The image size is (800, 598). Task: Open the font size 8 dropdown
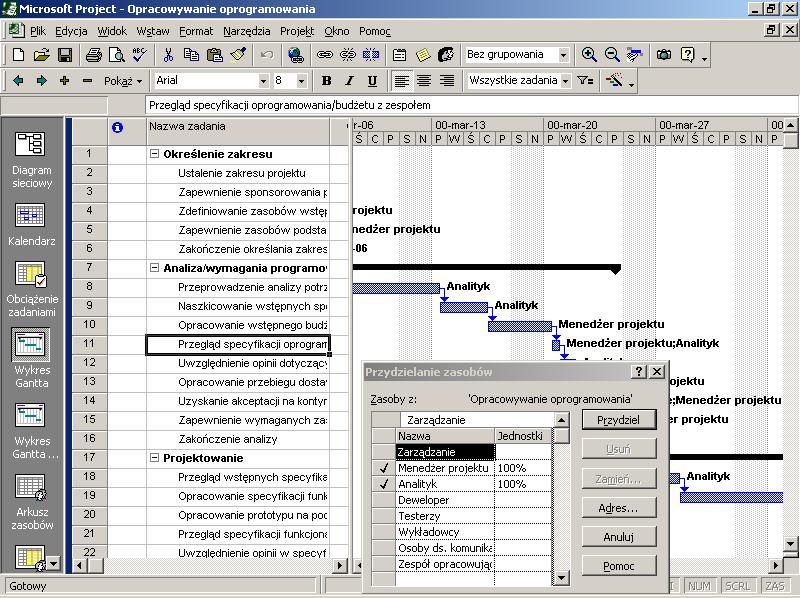(302, 81)
